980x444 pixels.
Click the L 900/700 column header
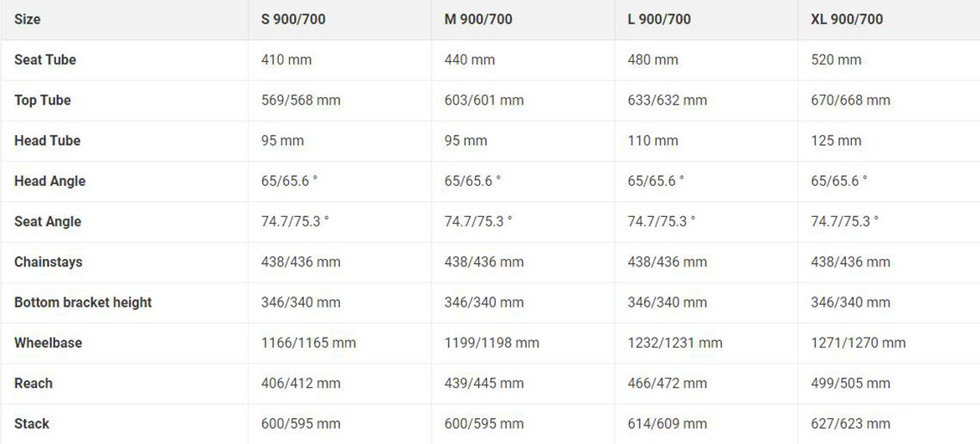tap(659, 19)
